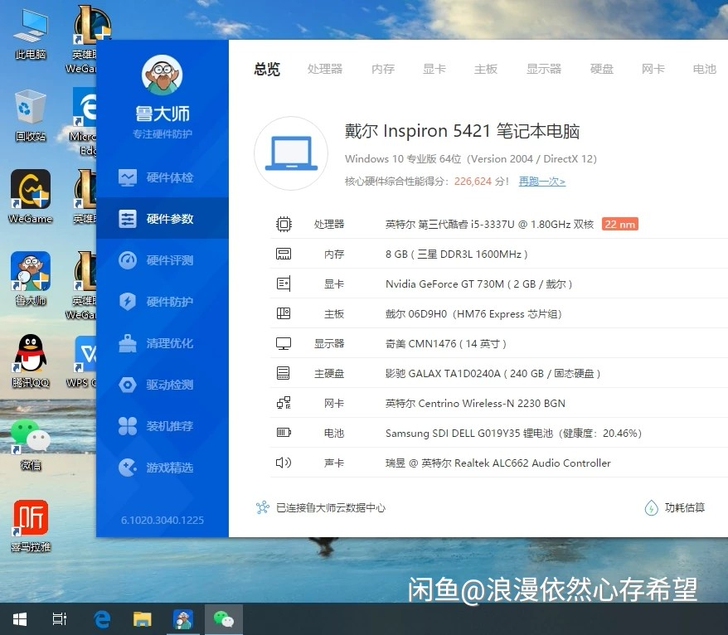Click the cloud data center network icon

(262, 507)
